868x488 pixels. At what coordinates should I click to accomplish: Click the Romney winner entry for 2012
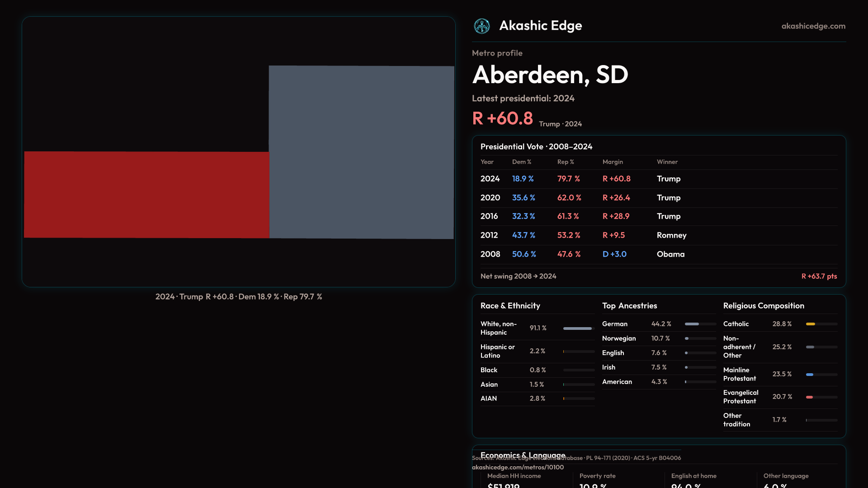pos(671,235)
